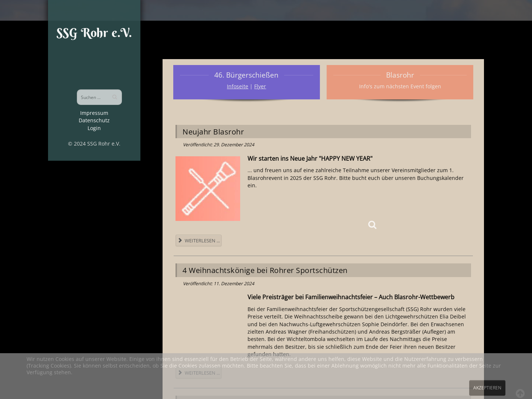The image size is (532, 399).
Task: Focus the 'Suchen ...' search field
Action: click(x=99, y=97)
